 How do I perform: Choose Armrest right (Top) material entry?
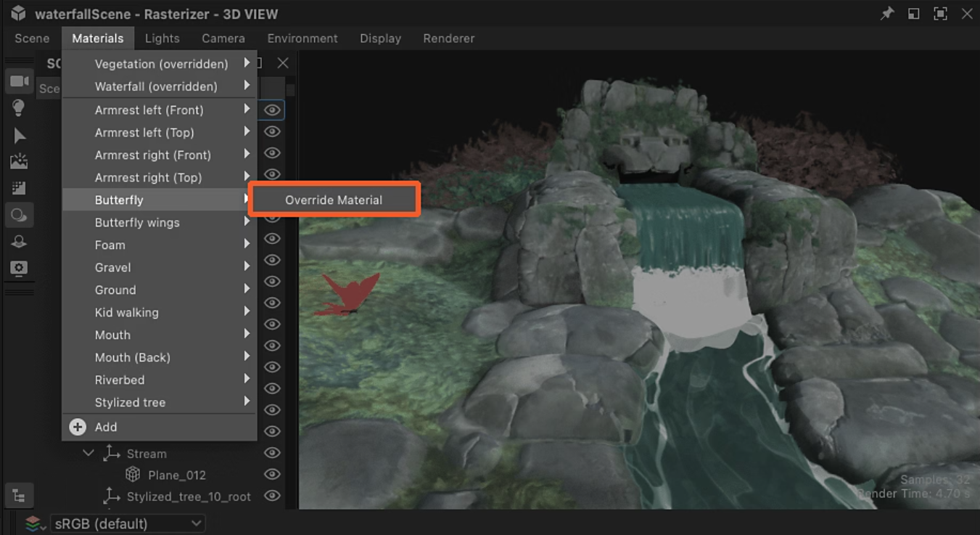click(160, 177)
